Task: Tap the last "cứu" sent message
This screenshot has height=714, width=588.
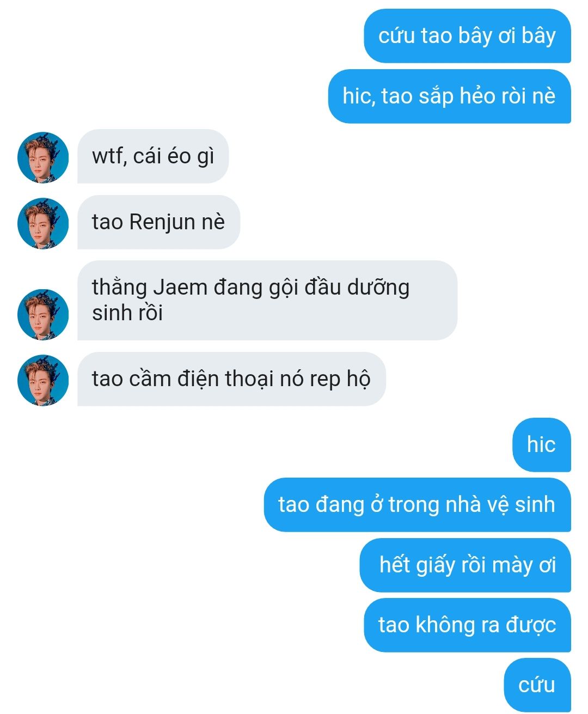Action: (x=537, y=685)
